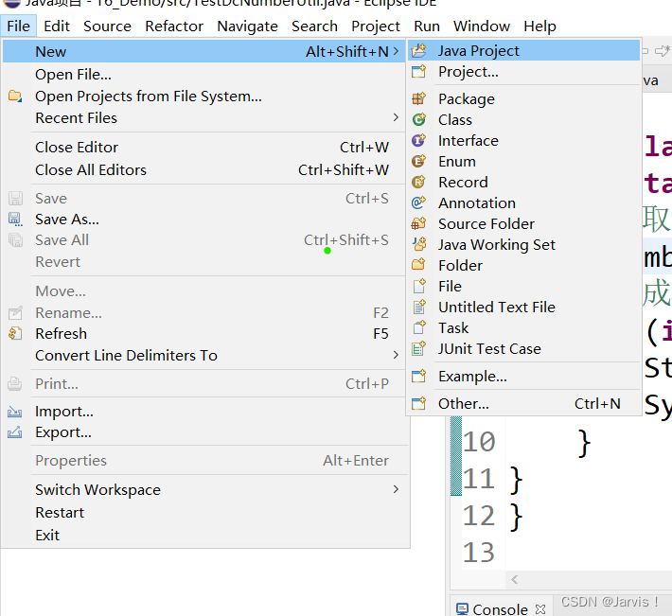Select Close Editor menu entry
Viewport: 672px width, 616px height.
point(203,148)
